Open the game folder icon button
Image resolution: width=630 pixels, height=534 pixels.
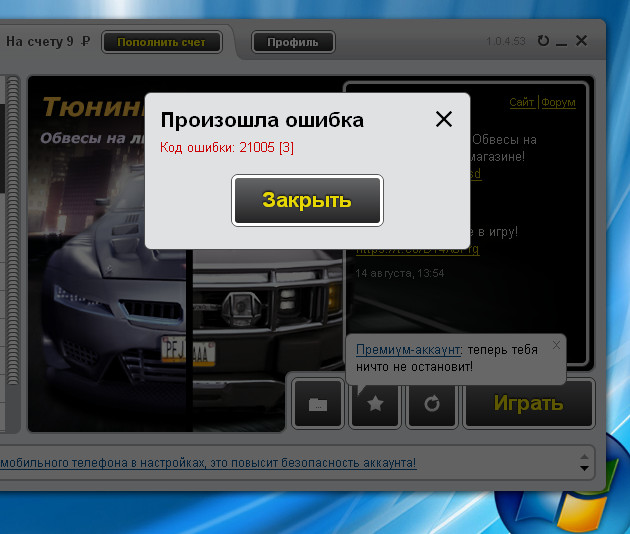pos(318,404)
